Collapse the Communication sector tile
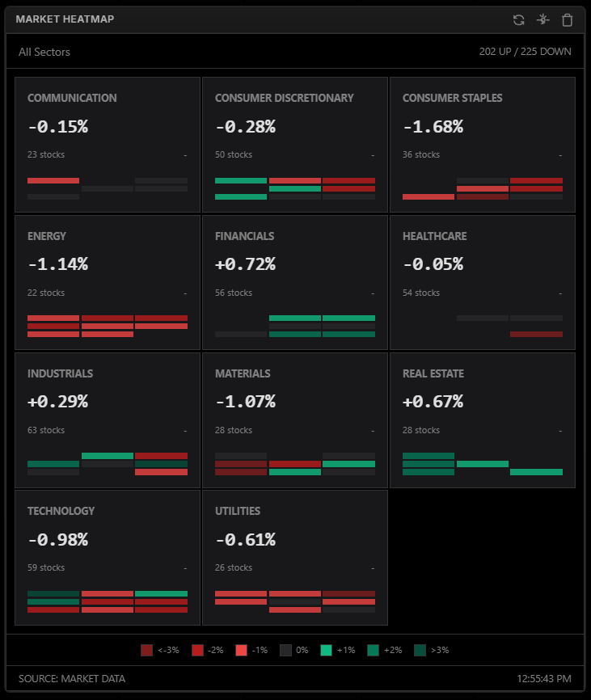Screen dimensions: 591x700 (x=184, y=154)
